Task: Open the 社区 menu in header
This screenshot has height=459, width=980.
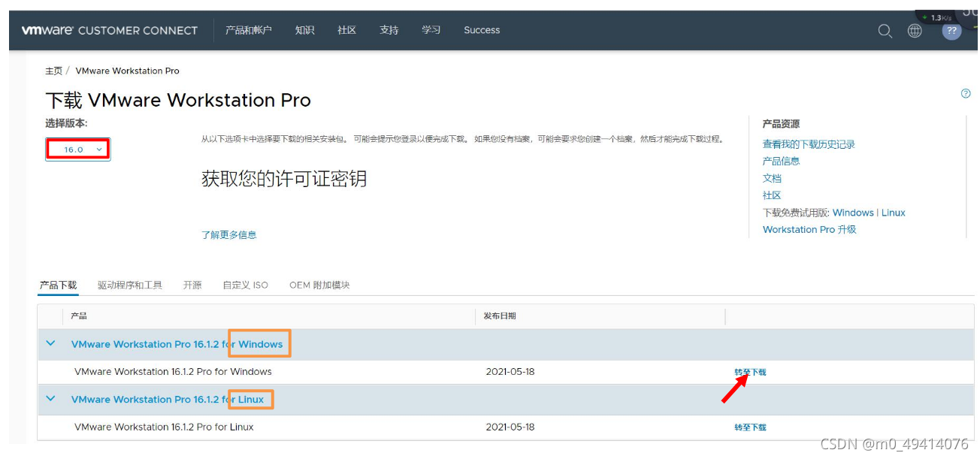Action: [x=346, y=30]
